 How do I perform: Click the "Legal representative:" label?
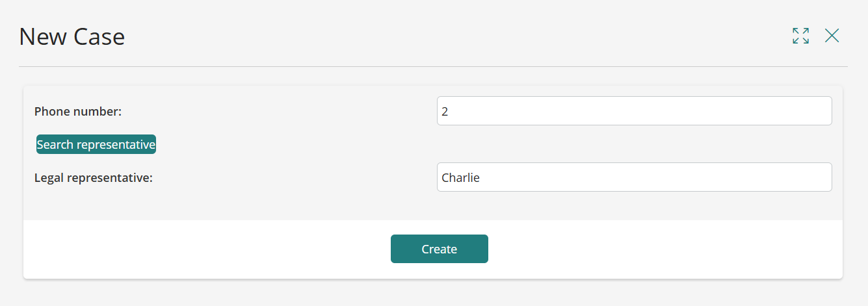(x=93, y=177)
